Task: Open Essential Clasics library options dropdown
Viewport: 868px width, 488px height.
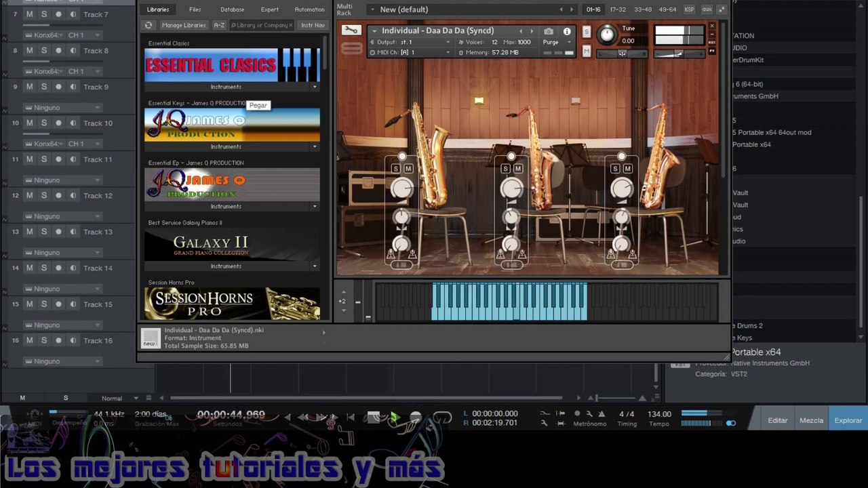Action: coord(315,87)
